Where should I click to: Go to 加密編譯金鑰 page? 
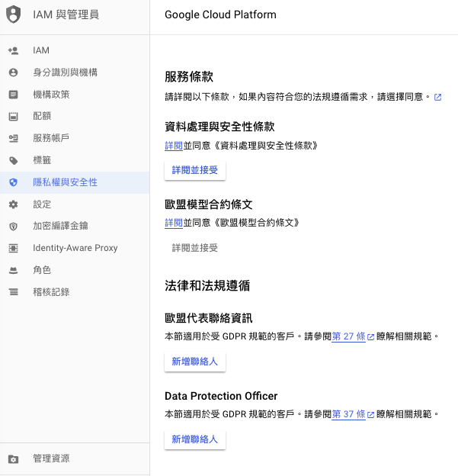(x=75, y=226)
